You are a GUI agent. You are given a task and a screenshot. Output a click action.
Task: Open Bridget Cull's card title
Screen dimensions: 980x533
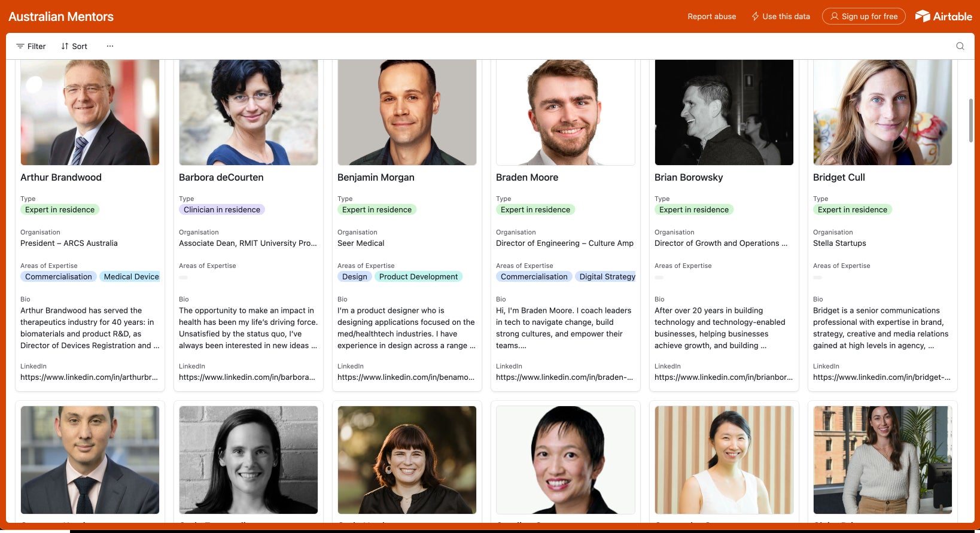click(x=839, y=178)
